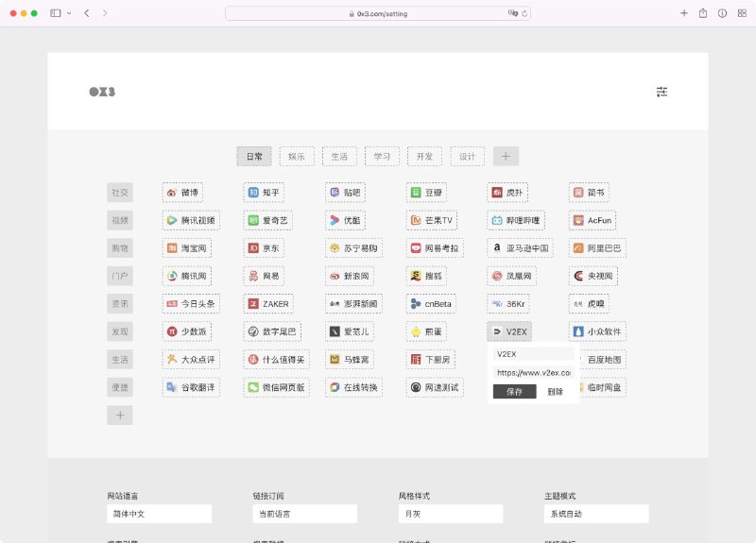
Task: Click the 腾讯视频 site tile
Action: (191, 221)
